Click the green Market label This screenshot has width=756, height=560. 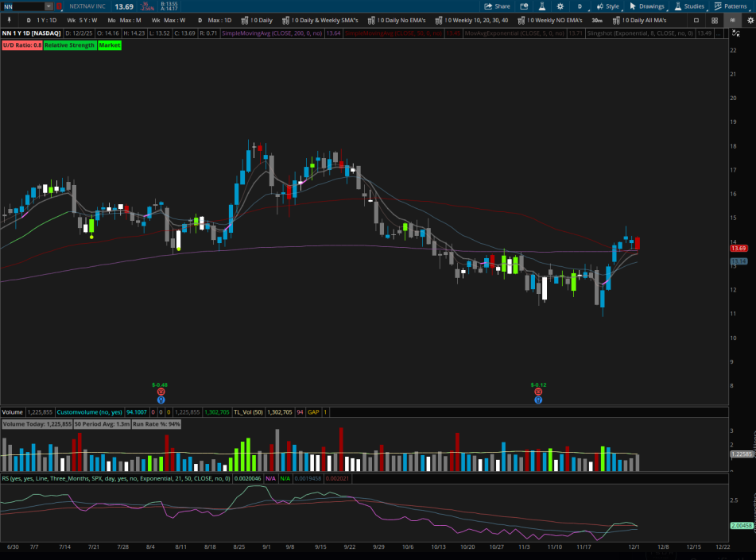coord(110,44)
